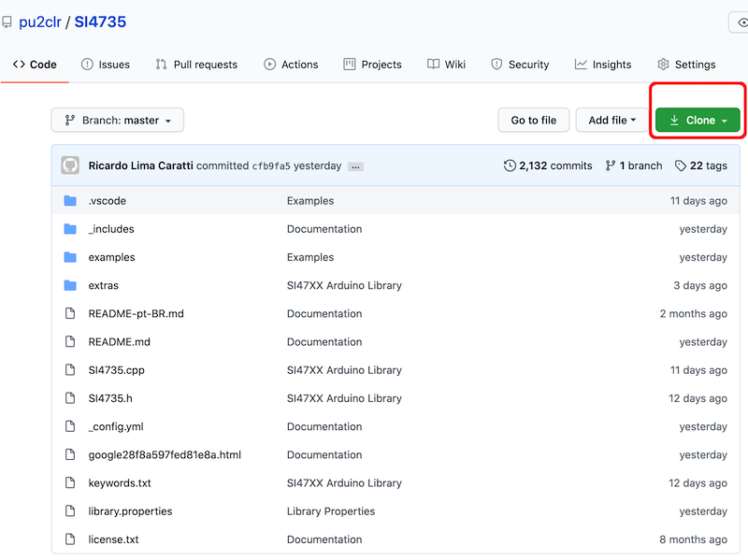Click "2 months ago" on README-pt-BR.md row
This screenshot has height=560, width=748.
[693, 313]
